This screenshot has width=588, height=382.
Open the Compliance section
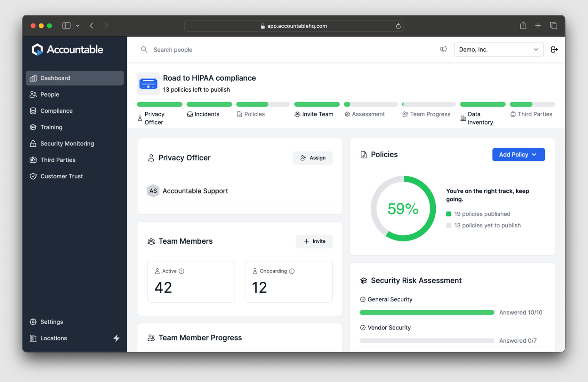[75, 111]
